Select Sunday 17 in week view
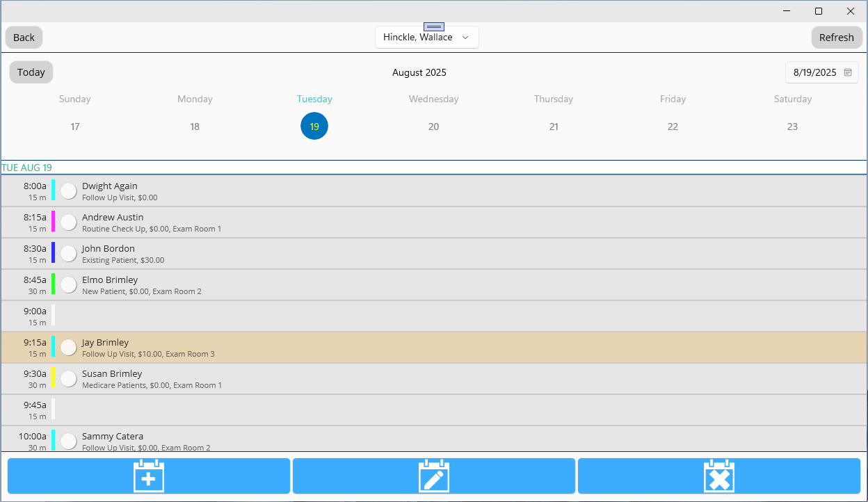868x502 pixels. (75, 127)
